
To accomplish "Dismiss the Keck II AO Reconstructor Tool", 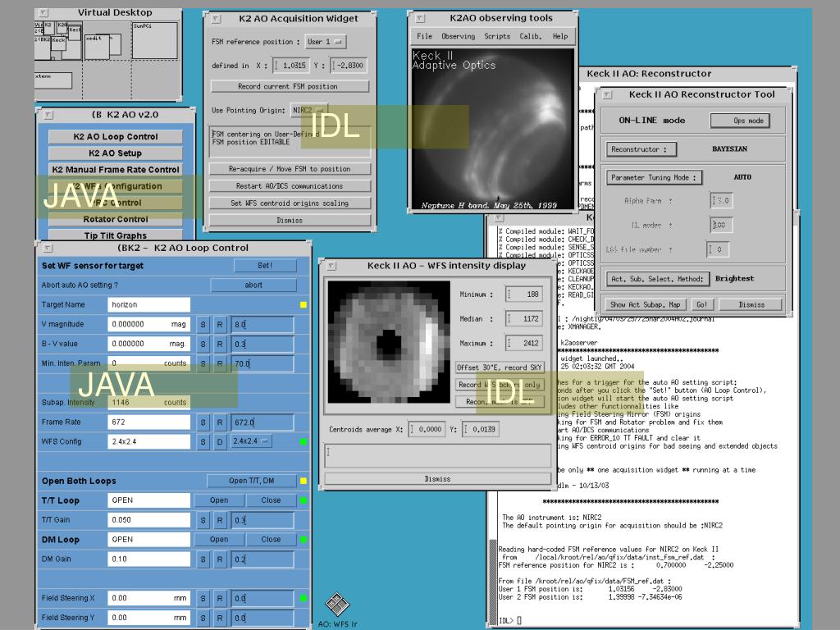I will click(751, 305).
